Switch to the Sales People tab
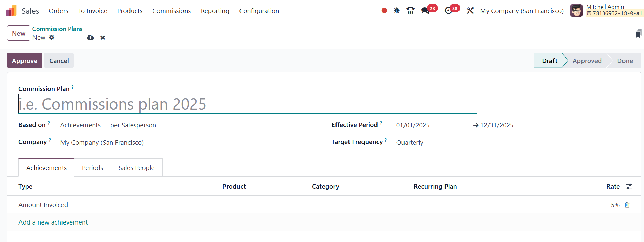The image size is (644, 242). tap(136, 168)
